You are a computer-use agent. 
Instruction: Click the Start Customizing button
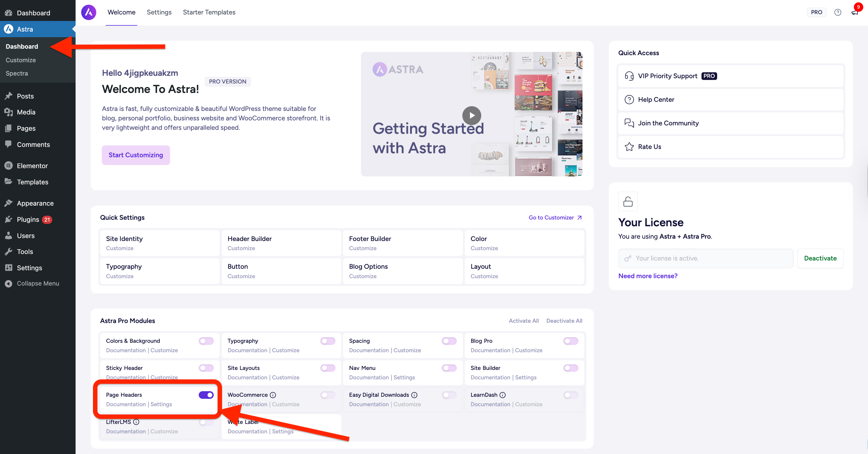(136, 155)
